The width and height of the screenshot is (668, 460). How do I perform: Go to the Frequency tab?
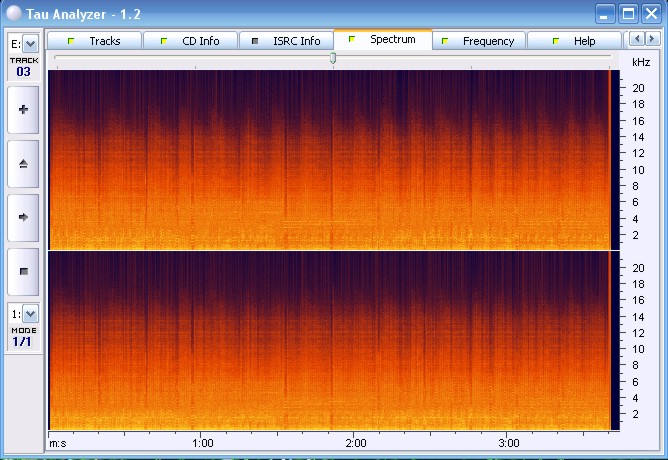479,41
